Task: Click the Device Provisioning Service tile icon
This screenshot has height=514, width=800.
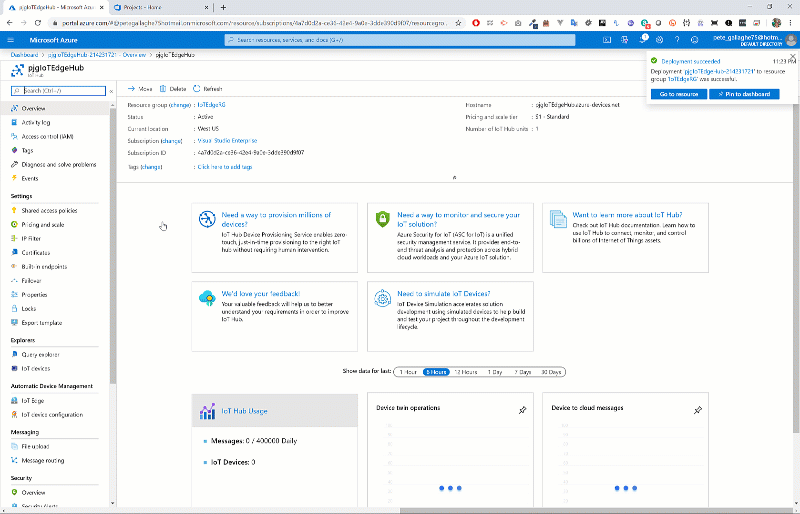Action: tap(207, 219)
